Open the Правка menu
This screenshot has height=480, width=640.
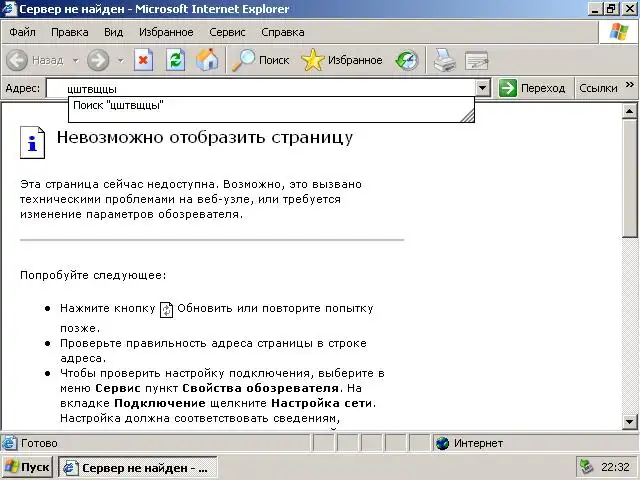(x=70, y=32)
